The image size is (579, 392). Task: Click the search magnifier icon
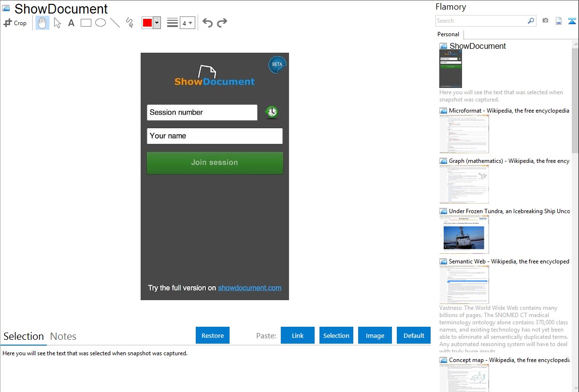point(531,21)
